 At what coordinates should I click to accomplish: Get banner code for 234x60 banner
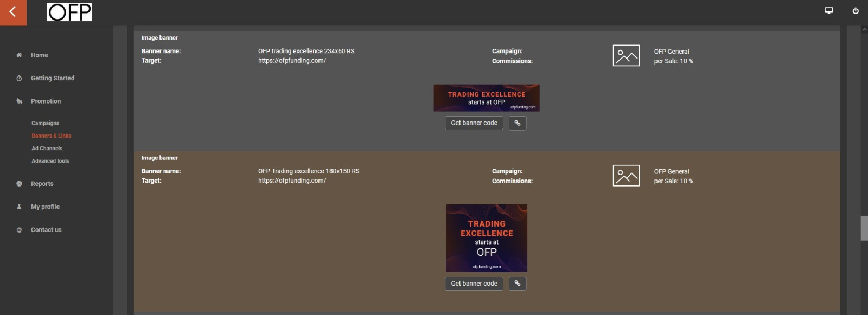474,123
